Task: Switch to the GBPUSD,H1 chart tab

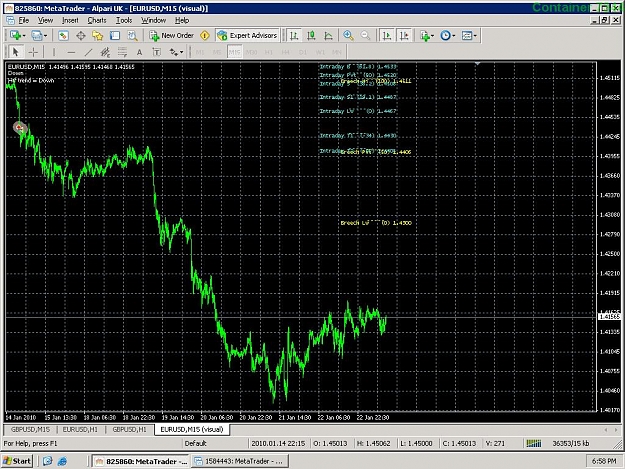Action: (129, 429)
